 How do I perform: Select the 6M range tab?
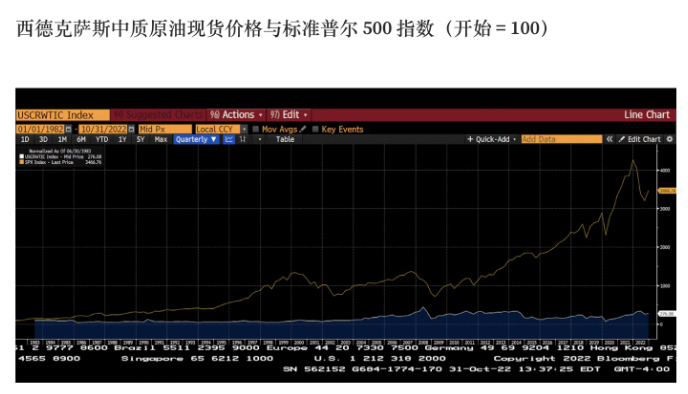point(81,140)
